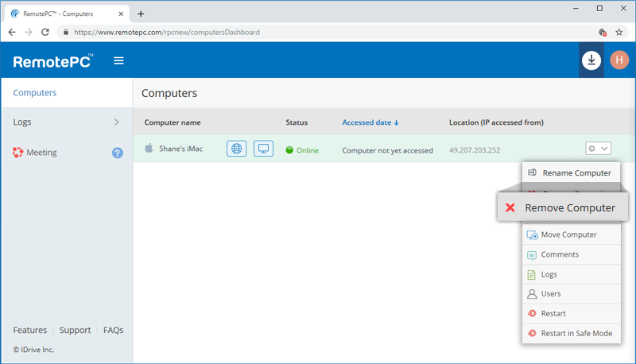Click the browser forward arrow
This screenshot has width=636, height=364.
tap(29, 32)
